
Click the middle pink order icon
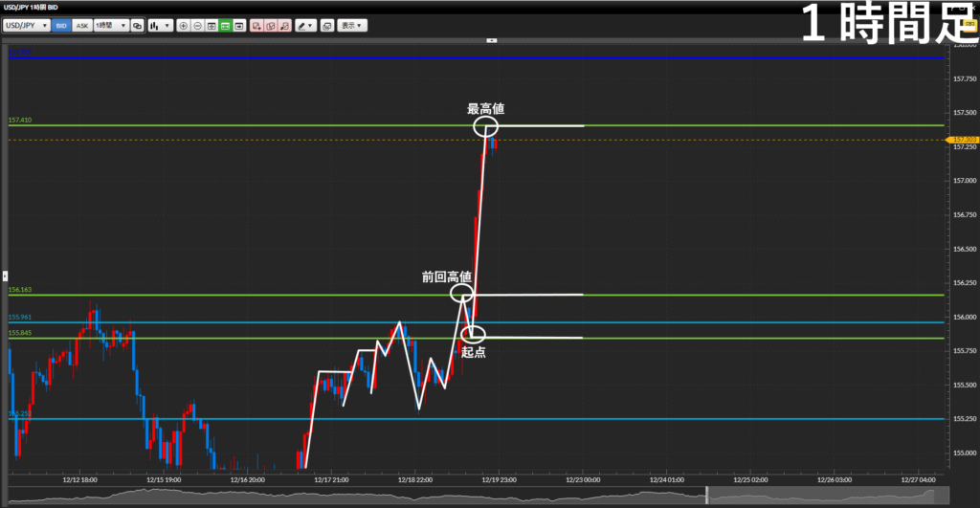[271, 25]
